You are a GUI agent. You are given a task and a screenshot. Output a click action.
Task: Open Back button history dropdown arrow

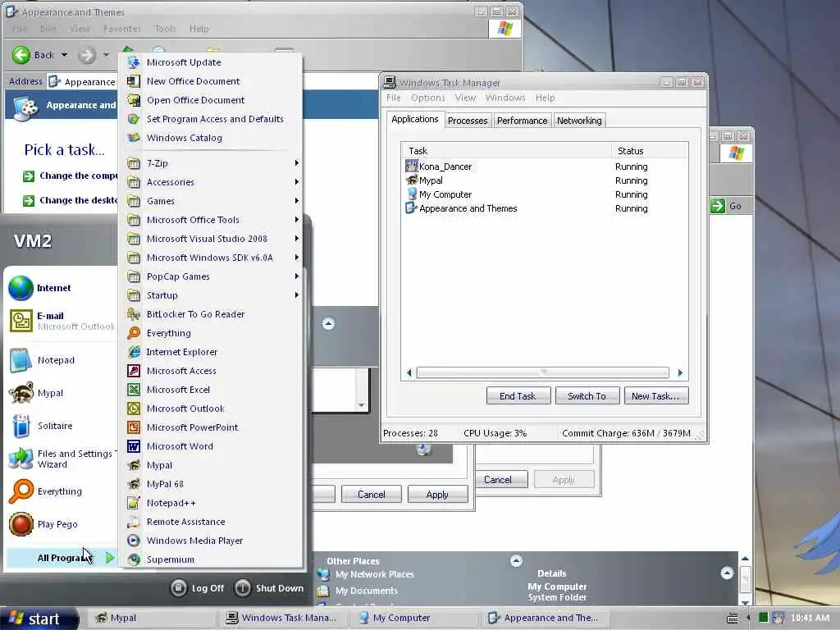[64, 55]
